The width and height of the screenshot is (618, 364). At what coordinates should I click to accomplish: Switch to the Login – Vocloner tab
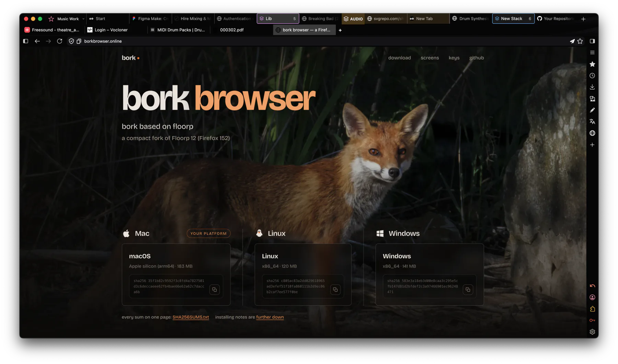[115, 30]
